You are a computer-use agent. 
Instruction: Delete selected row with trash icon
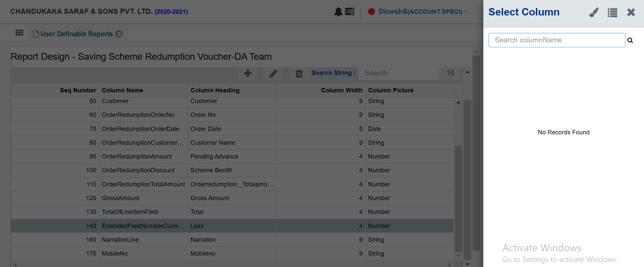tap(299, 73)
